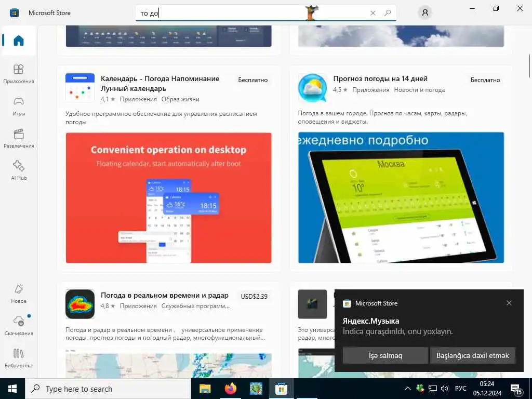
Task: Open the Москва tablet weather screenshot
Action: [401, 197]
